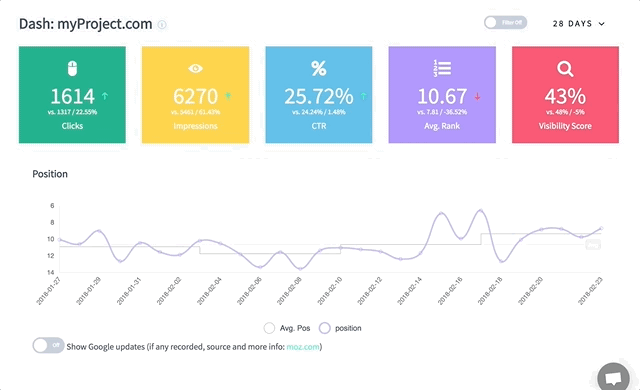
Task: Click the up arrow next to 6270
Action: coord(228,96)
